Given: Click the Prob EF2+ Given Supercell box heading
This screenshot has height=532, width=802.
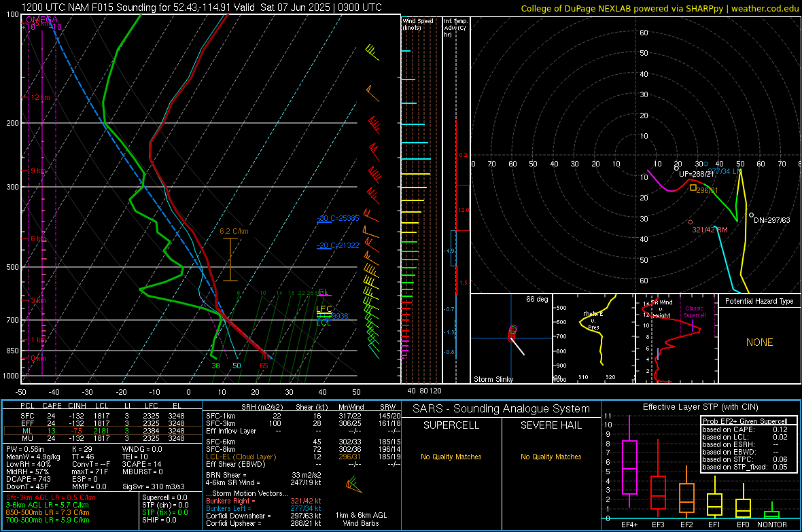Looking at the screenshot, I should point(745,421).
